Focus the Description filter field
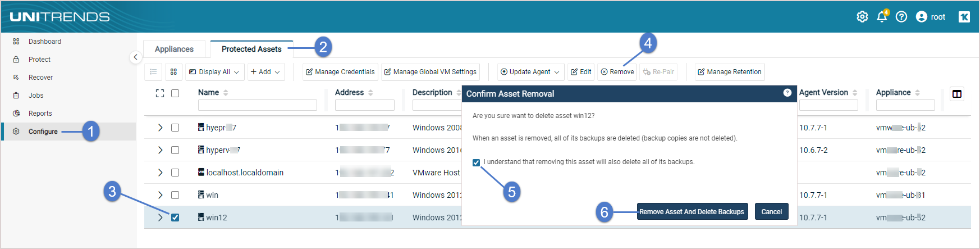Screen dimensions: 980x249 tap(437, 105)
